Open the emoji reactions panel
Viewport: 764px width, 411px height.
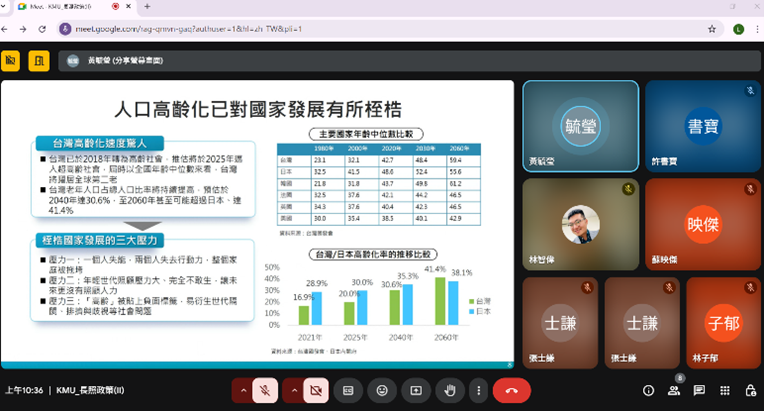point(382,391)
